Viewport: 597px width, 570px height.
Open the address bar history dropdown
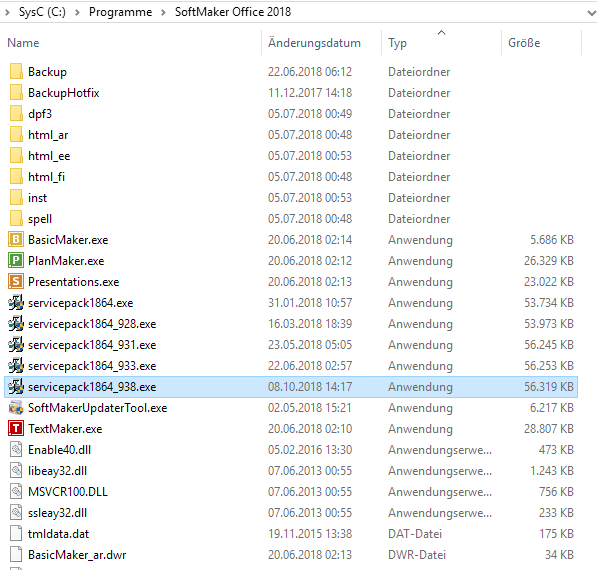(x=591, y=13)
